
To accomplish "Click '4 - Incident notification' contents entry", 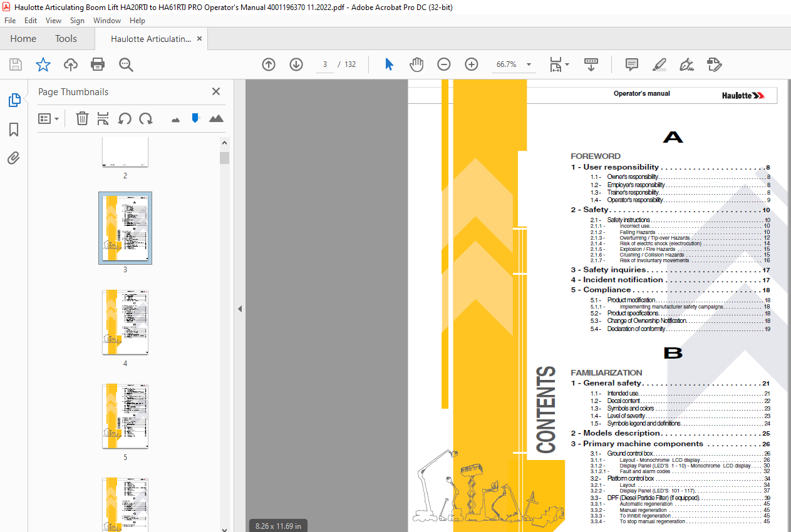I will coord(670,280).
